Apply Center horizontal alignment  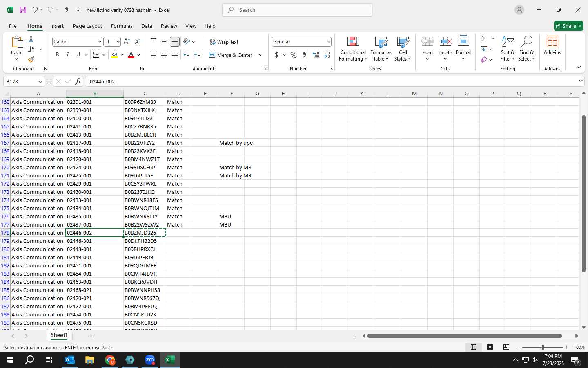[164, 55]
